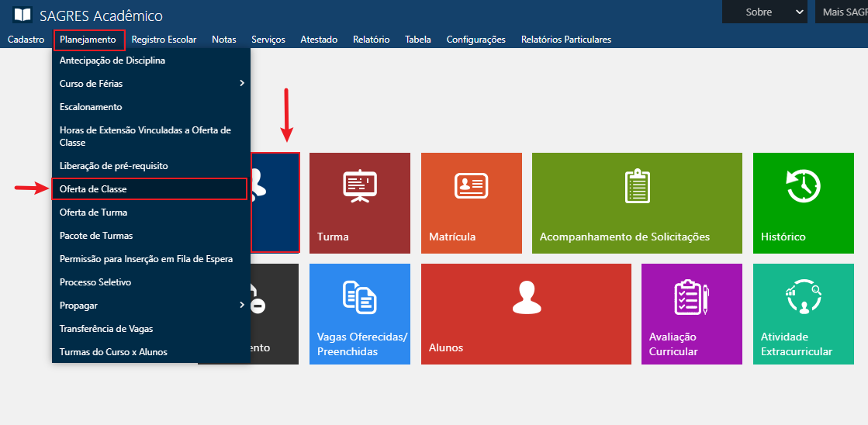Click the Avaliação Curricular checklist icon
The width and height of the screenshot is (868, 425).
tap(690, 298)
